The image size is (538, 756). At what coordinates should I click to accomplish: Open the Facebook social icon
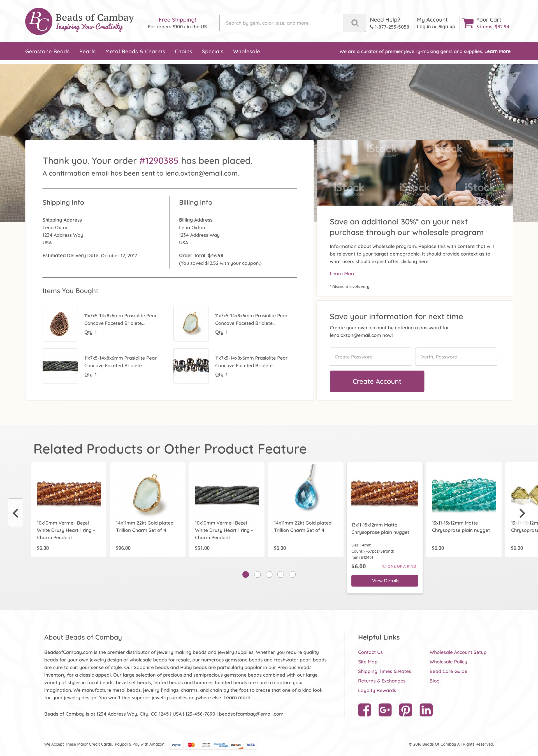click(x=364, y=710)
